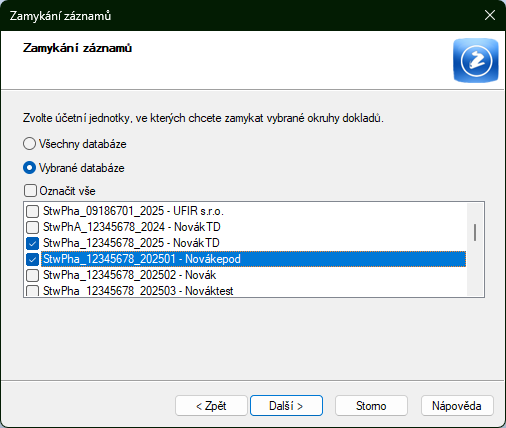Image resolution: width=506 pixels, height=428 pixels.
Task: Go back with the Zpět button
Action: pyautogui.click(x=211, y=406)
